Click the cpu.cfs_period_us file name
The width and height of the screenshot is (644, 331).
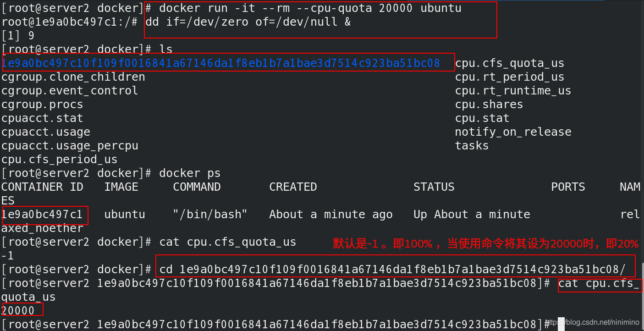[x=60, y=160]
